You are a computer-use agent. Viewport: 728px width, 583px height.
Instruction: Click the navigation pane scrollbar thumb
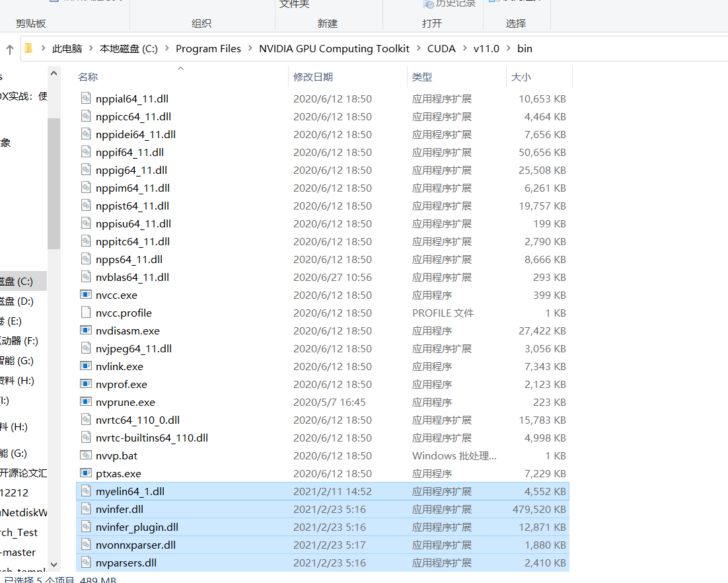point(54,184)
